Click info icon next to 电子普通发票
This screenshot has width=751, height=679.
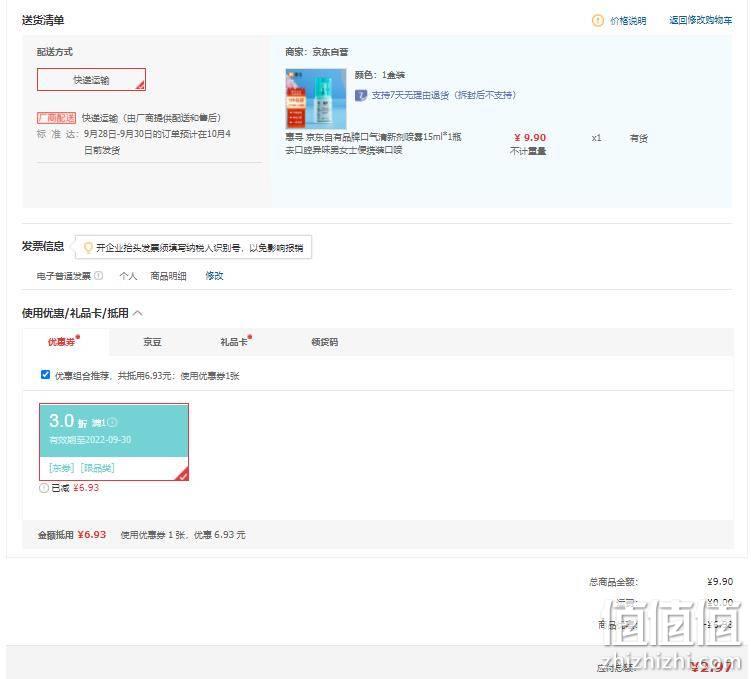[x=99, y=275]
